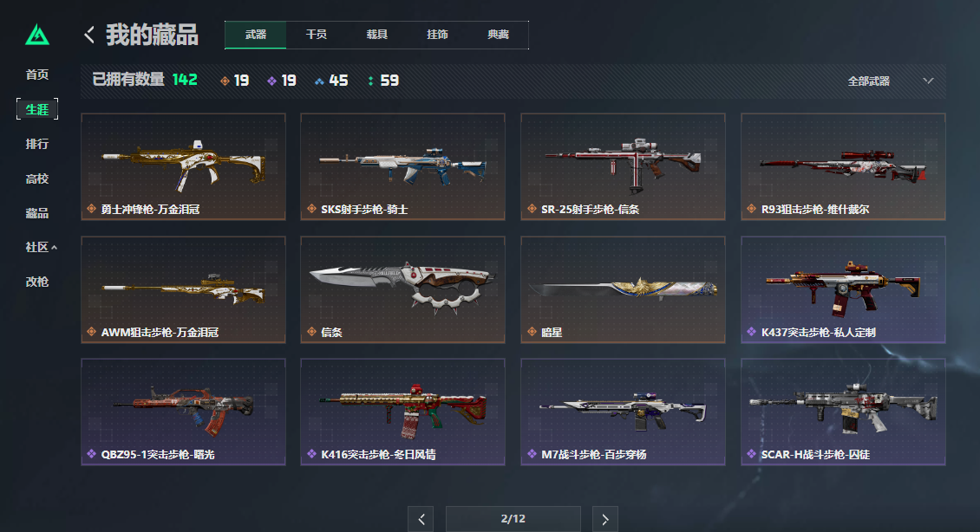Click the 2/12 page indicator field
The height and width of the screenshot is (532, 980).
coord(513,519)
